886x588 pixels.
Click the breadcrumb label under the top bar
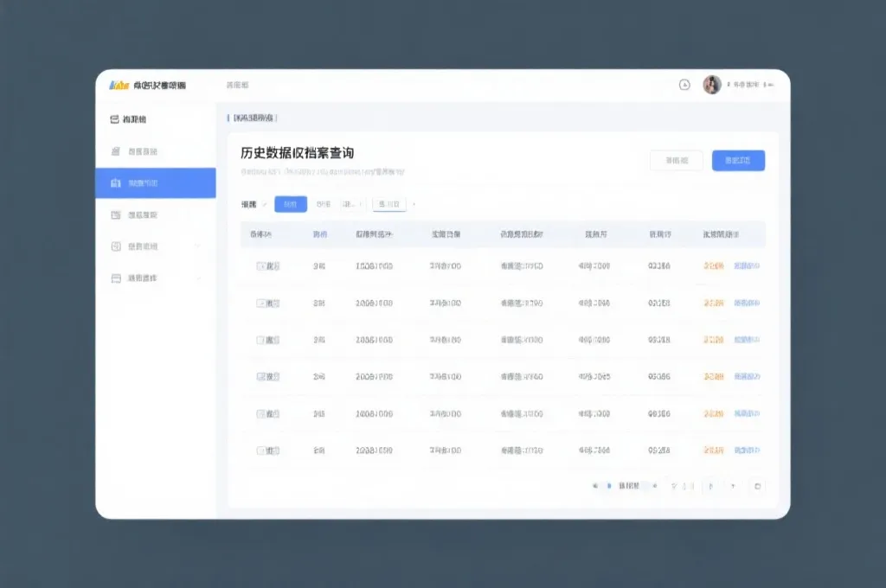pos(252,118)
